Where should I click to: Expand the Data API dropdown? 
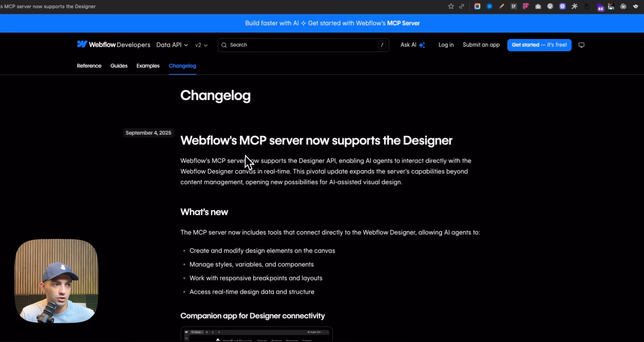tap(172, 45)
